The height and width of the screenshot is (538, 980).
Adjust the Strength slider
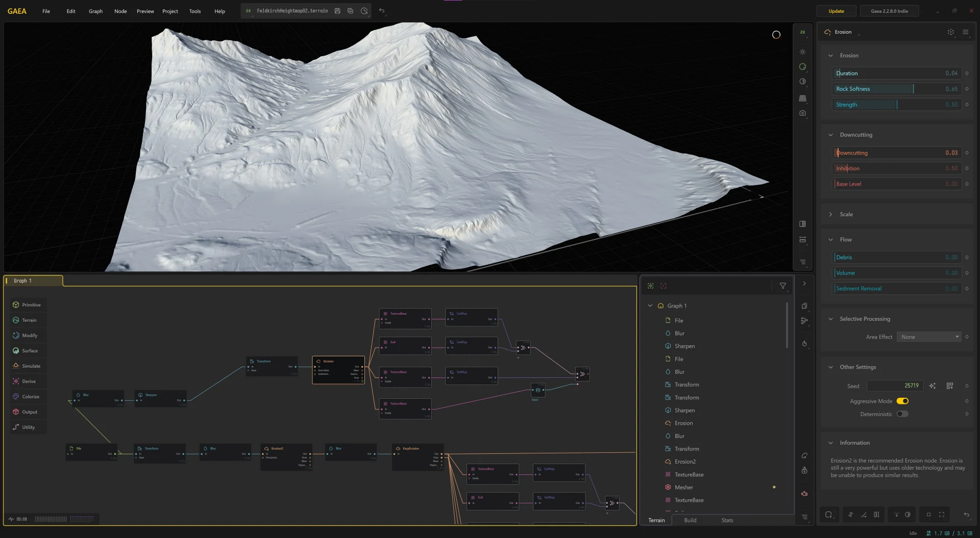pos(897,105)
